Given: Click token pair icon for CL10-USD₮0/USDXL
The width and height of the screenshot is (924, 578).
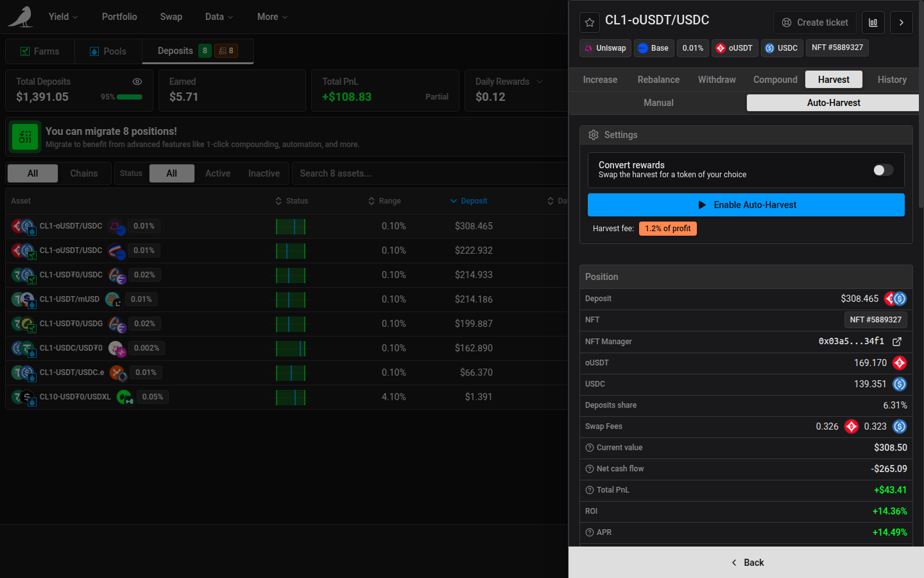Looking at the screenshot, I should [23, 397].
